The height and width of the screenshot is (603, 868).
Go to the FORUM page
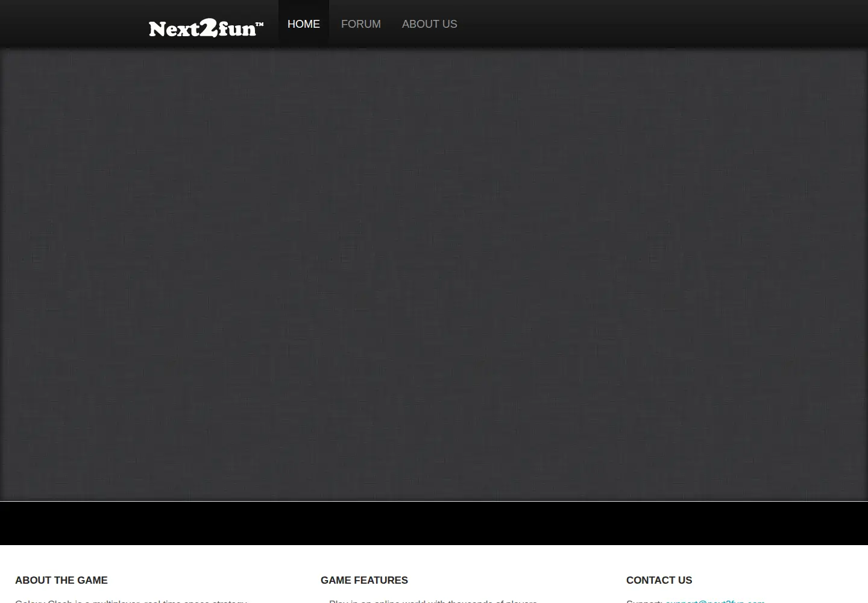pos(361,24)
